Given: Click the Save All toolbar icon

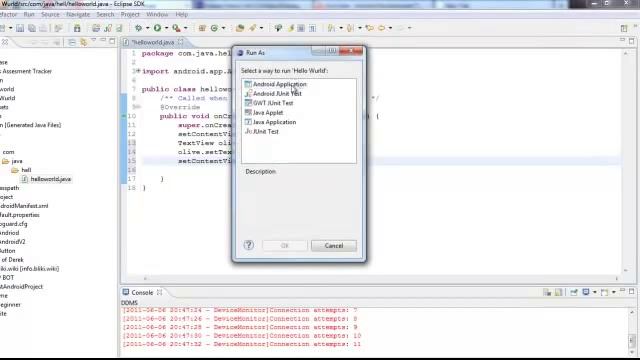Looking at the screenshot, I should [x=31, y=28].
